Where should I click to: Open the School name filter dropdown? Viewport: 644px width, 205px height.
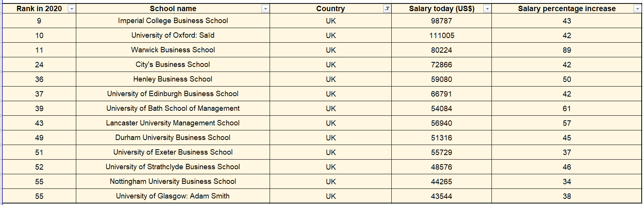265,9
